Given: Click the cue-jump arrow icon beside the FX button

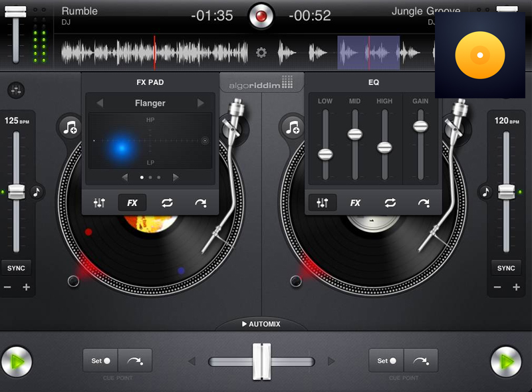Looking at the screenshot, I should point(201,203).
